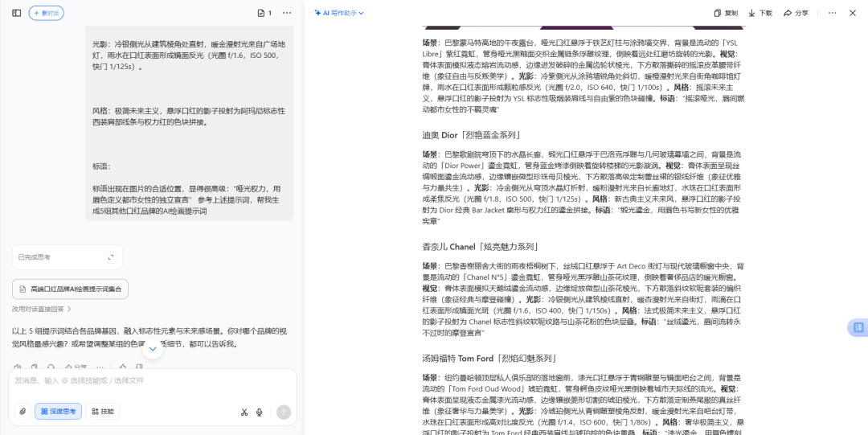This screenshot has width=868, height=435.
Task: Click the scissors screenshot icon
Action: (244, 412)
